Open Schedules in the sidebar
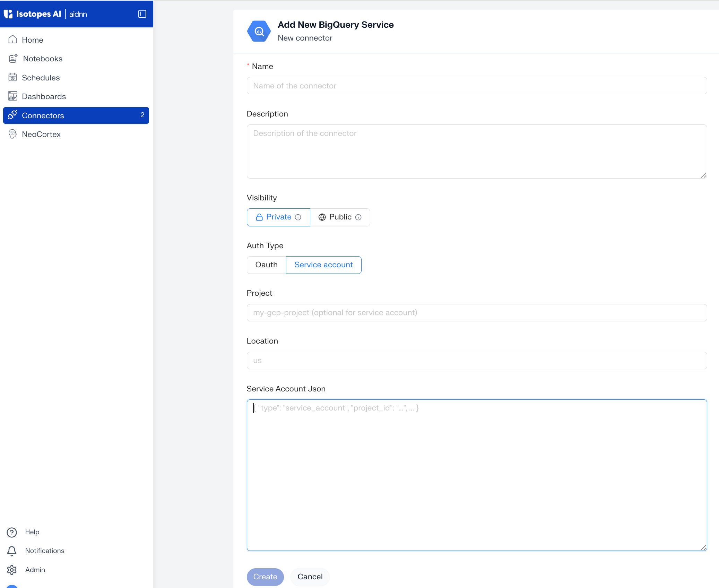 (x=76, y=78)
